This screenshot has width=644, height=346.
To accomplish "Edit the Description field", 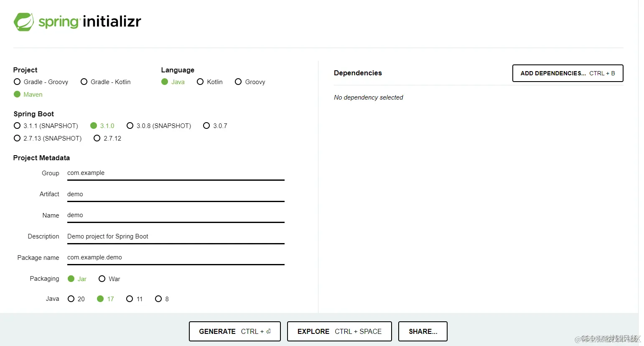I will click(x=176, y=237).
